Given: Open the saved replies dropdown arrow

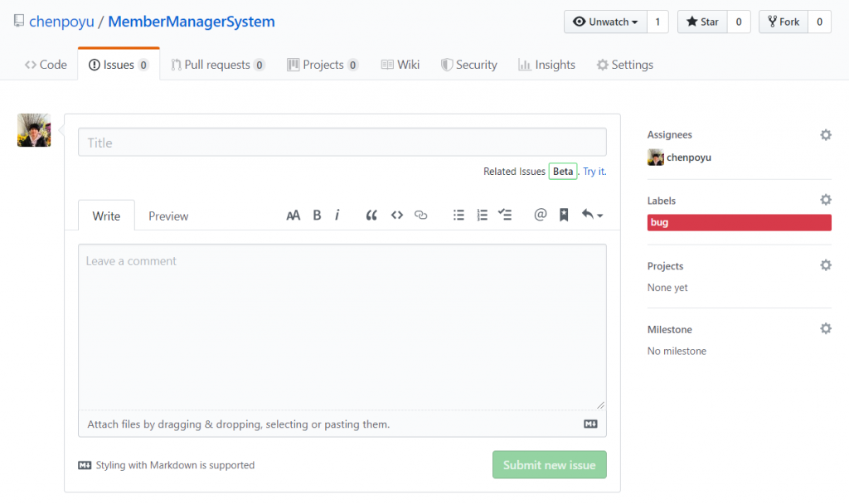Looking at the screenshot, I should click(592, 215).
